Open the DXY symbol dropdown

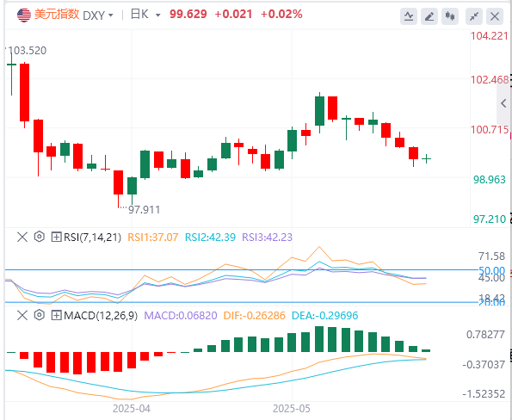pos(98,15)
